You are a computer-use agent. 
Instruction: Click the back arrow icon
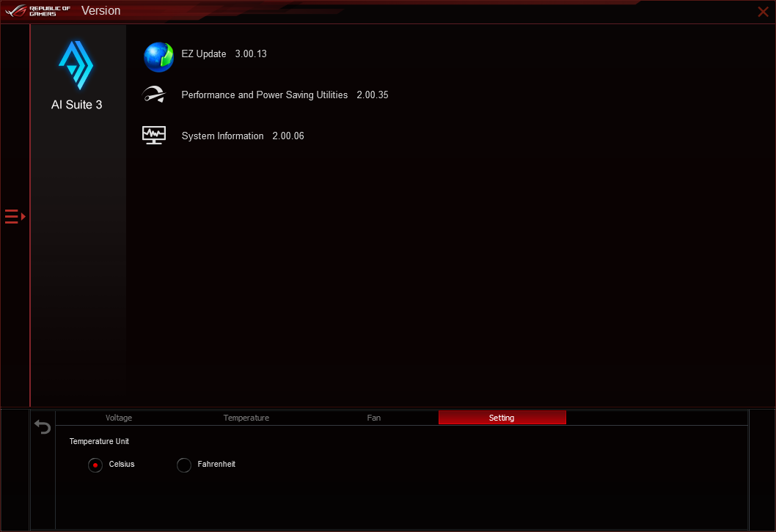43,426
